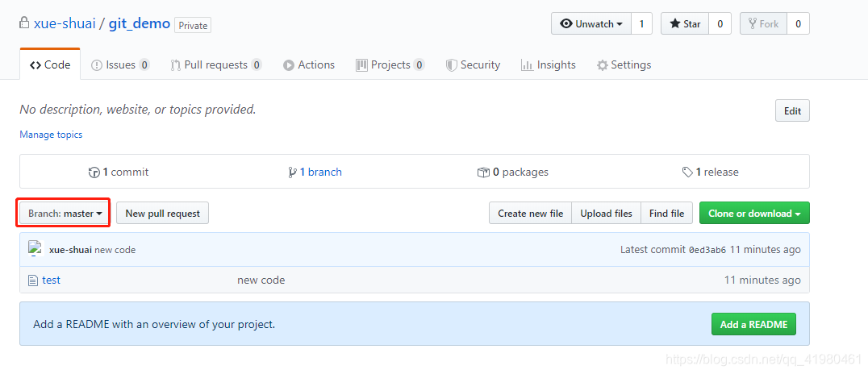The height and width of the screenshot is (374, 868).
Task: Click the branch icon next to 1 branch
Action: 292,172
